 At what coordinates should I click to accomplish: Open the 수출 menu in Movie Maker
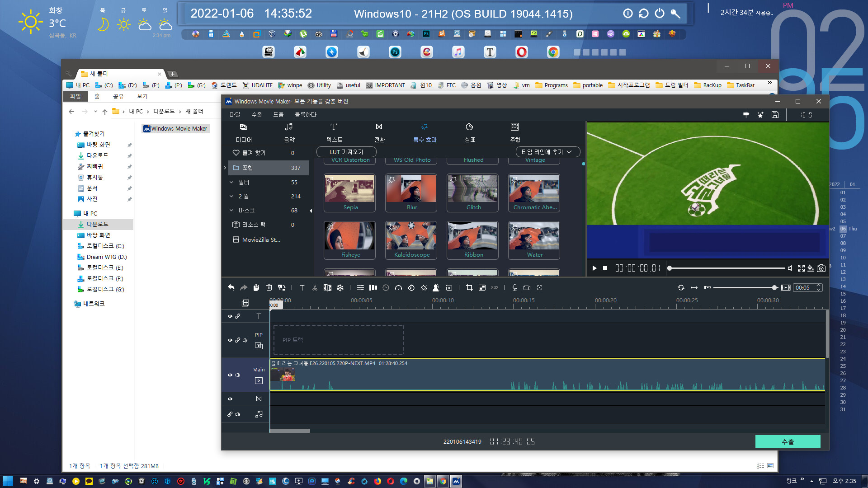tap(257, 114)
